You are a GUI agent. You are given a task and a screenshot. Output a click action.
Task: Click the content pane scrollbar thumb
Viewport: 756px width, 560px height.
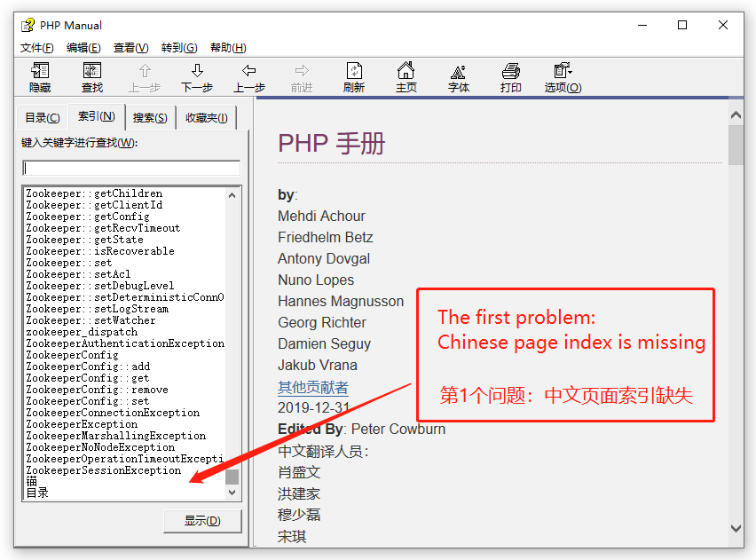tap(736, 146)
